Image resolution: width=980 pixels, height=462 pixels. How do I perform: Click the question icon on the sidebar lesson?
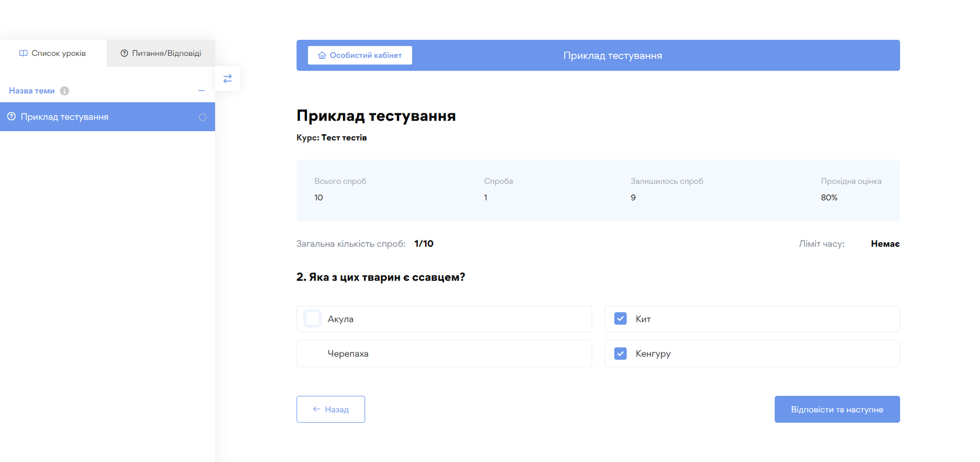tap(11, 116)
